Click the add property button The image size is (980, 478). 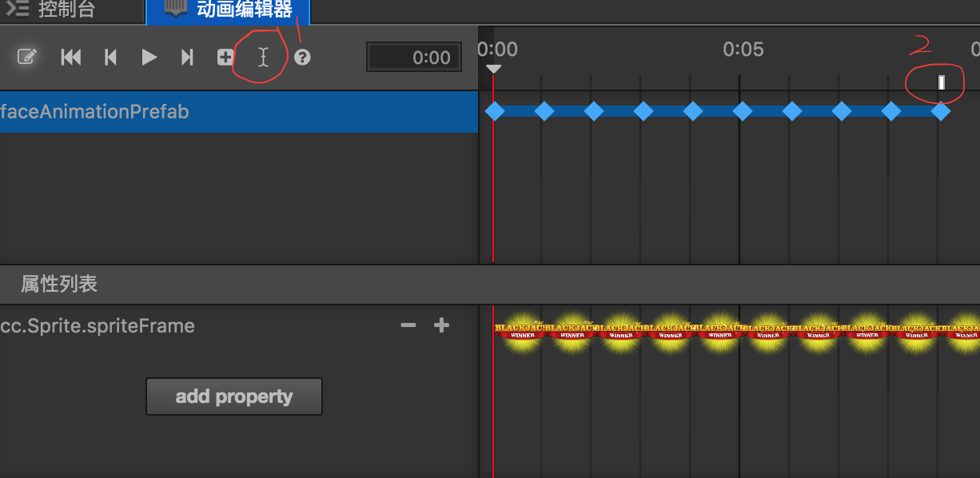[234, 396]
